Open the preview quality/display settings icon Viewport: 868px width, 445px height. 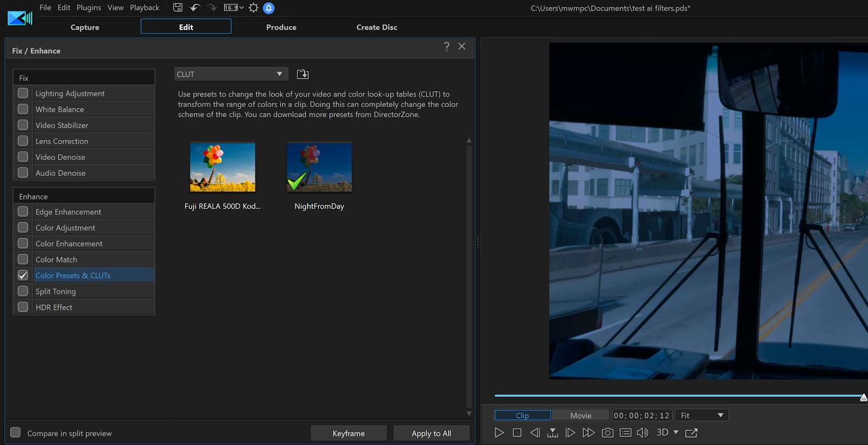point(626,433)
